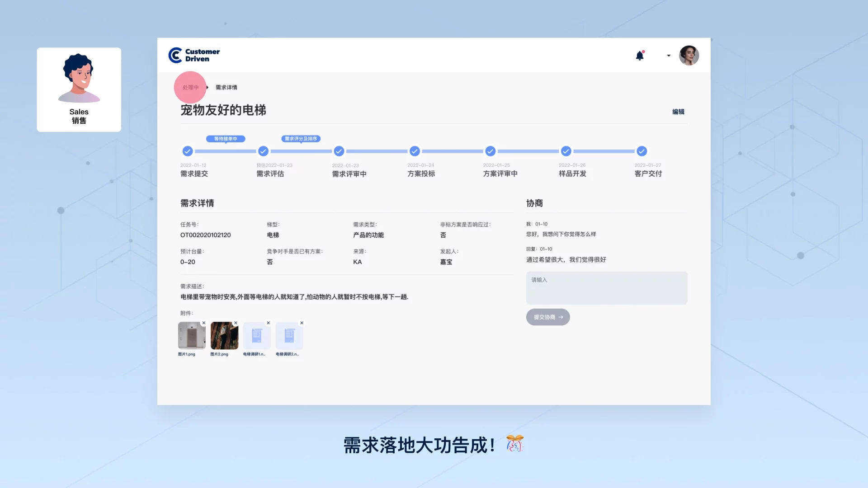
Task: Expand the user account dropdown arrow
Action: coord(668,56)
